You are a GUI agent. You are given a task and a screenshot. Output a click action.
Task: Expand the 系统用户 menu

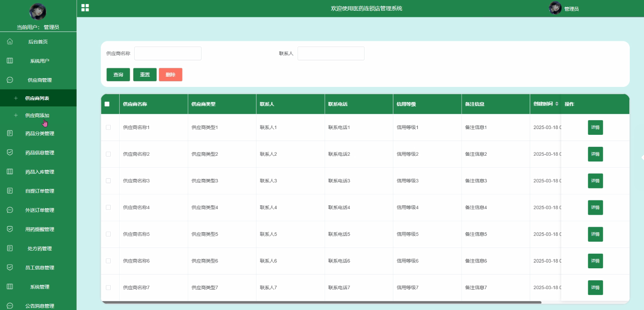(x=38, y=61)
